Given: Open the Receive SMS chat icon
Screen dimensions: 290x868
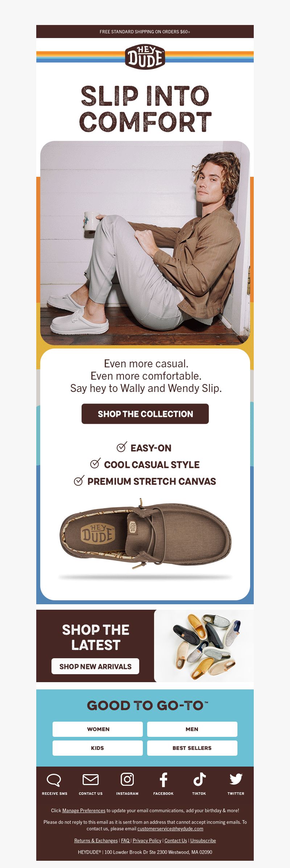Looking at the screenshot, I should pyautogui.click(x=54, y=780).
